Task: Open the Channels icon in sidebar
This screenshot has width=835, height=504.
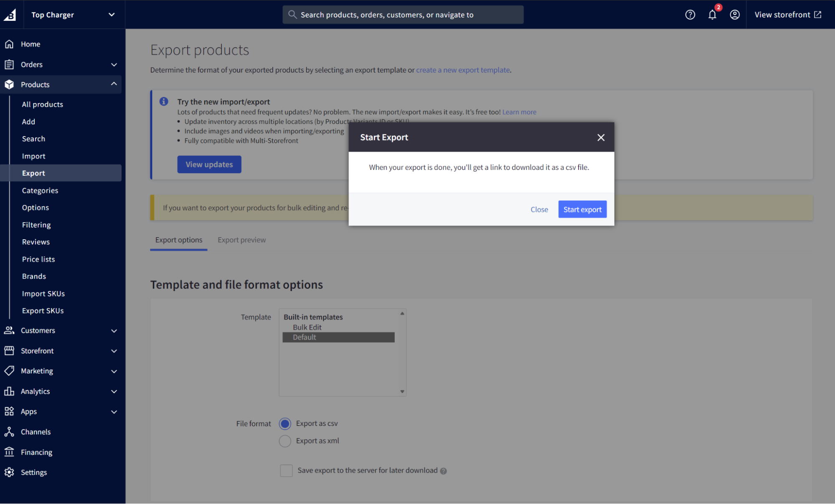Action: pos(10,431)
